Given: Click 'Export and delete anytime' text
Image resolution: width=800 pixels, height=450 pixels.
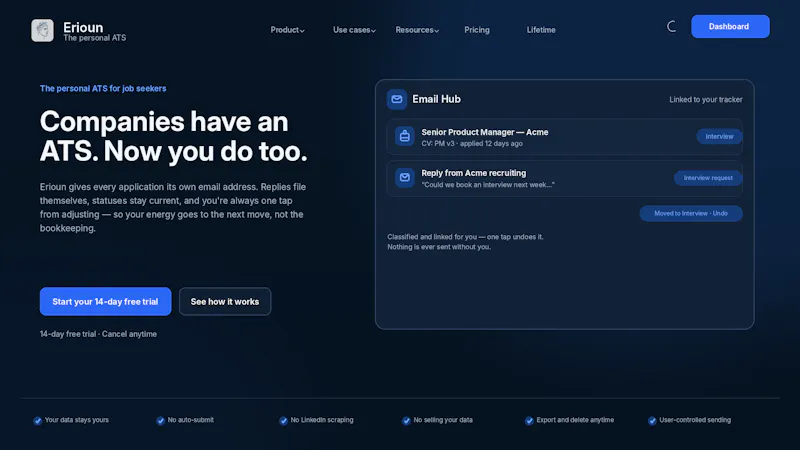Looking at the screenshot, I should 575,420.
